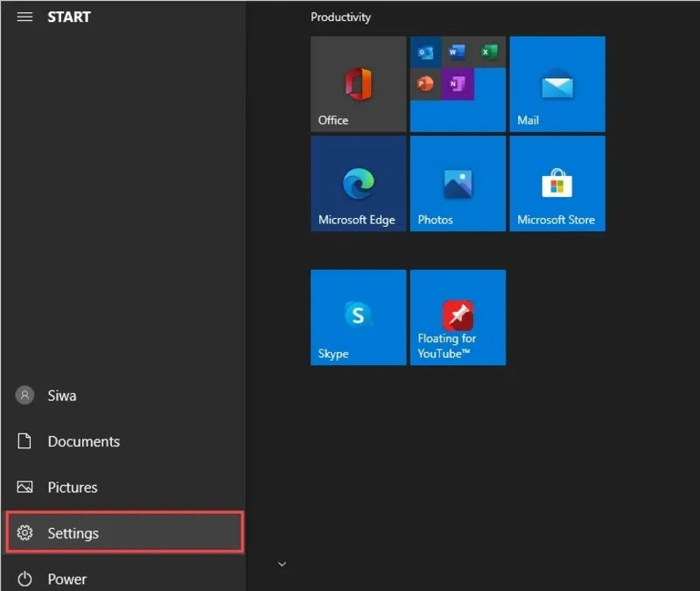Viewport: 700px width, 591px height.
Task: Click the START label
Action: [x=69, y=17]
